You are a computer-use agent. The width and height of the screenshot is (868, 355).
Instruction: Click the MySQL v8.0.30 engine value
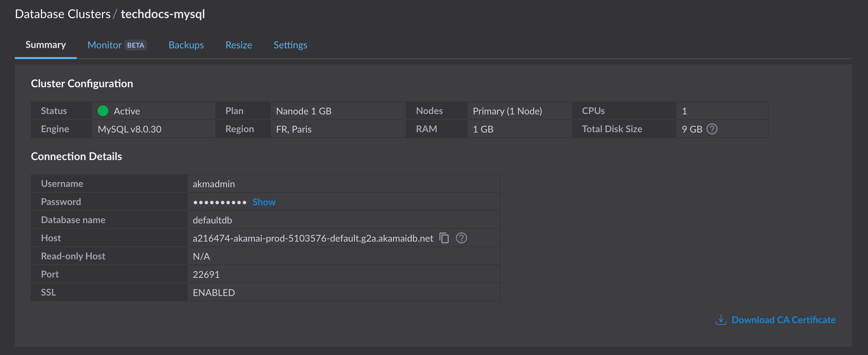pos(129,129)
